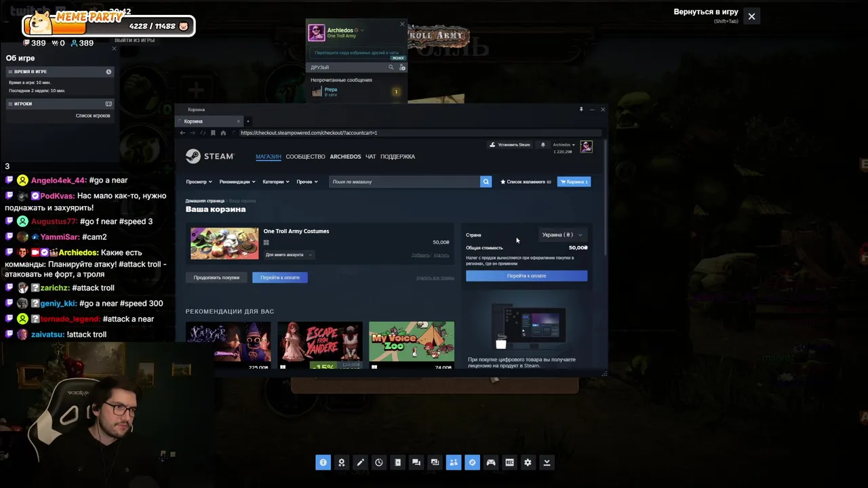This screenshot has height=488, width=868.
Task: Open the ПОДДЕРЖКА menu item
Action: 397,157
